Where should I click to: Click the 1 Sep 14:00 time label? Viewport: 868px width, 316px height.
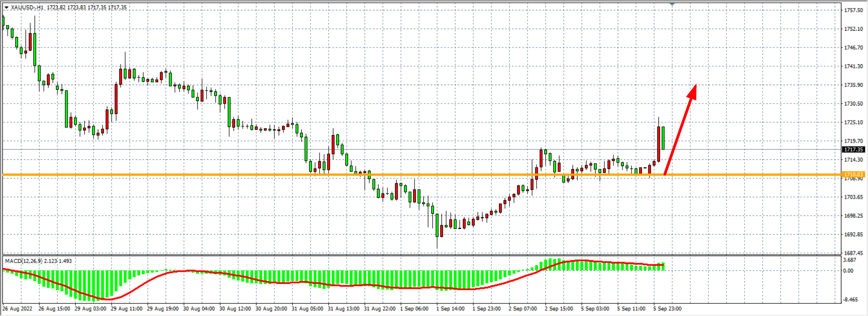[x=450, y=309]
